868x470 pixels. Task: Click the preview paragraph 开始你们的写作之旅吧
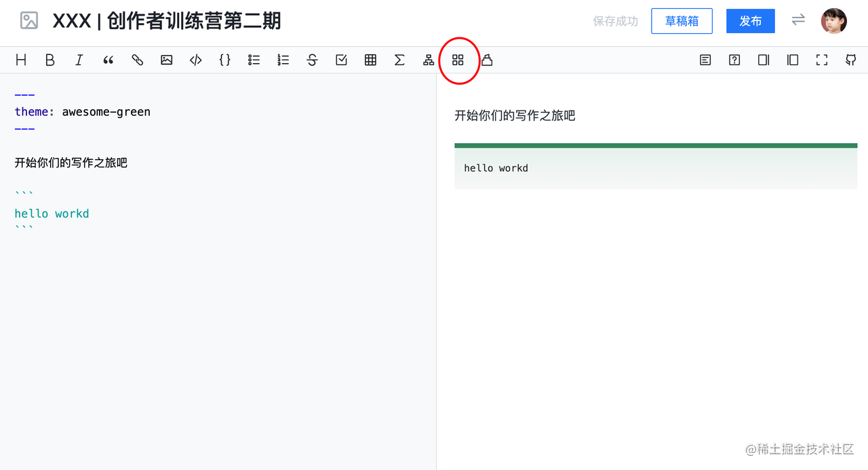click(x=515, y=116)
